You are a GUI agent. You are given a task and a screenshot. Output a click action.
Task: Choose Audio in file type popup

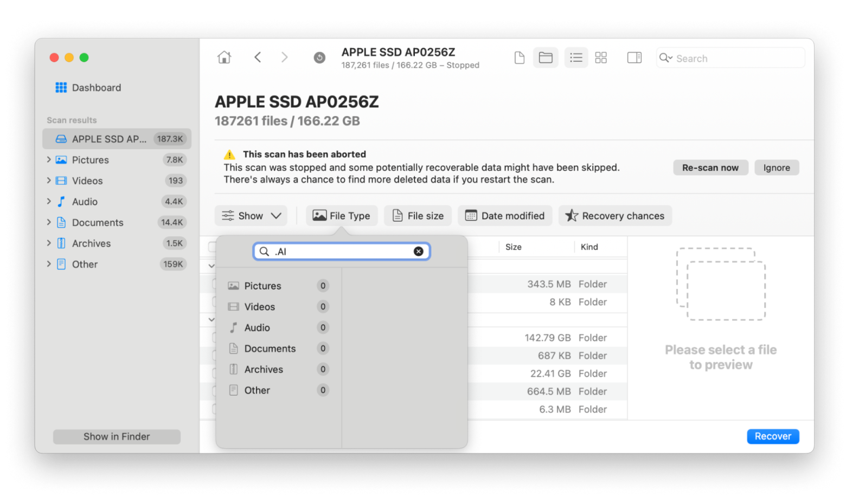pyautogui.click(x=279, y=327)
